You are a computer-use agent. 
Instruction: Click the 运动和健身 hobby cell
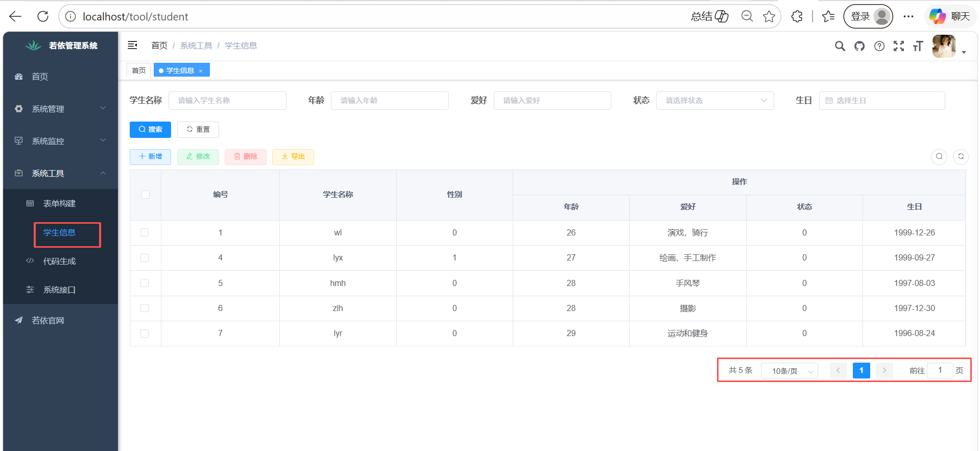tap(688, 334)
